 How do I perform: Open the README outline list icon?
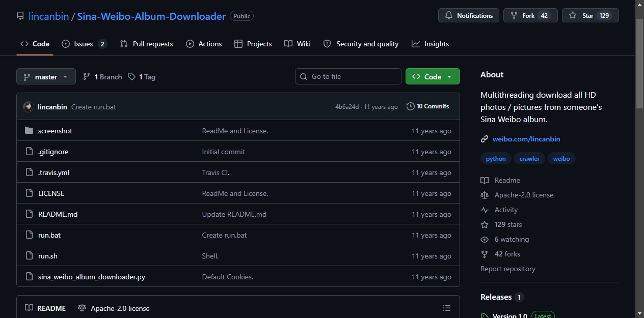pyautogui.click(x=447, y=308)
